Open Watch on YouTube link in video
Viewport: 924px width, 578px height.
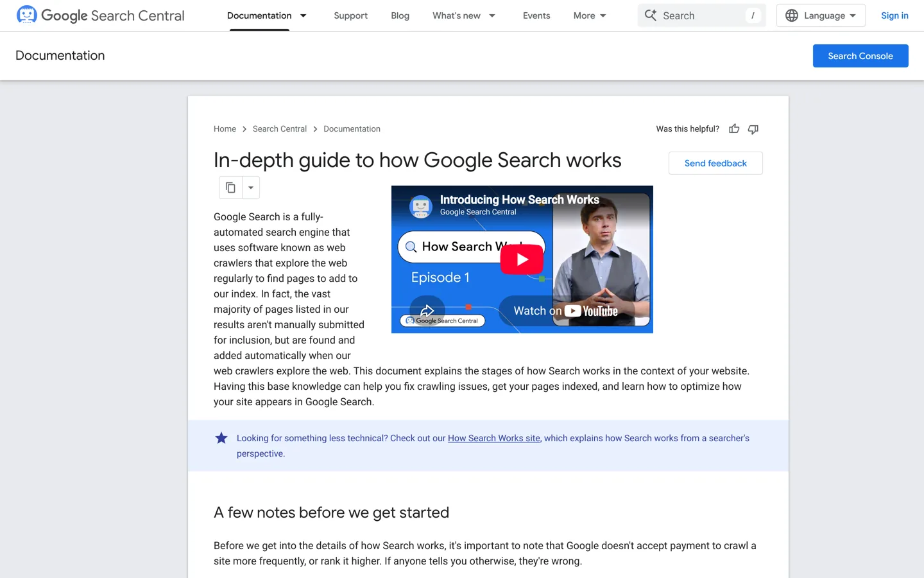(565, 311)
